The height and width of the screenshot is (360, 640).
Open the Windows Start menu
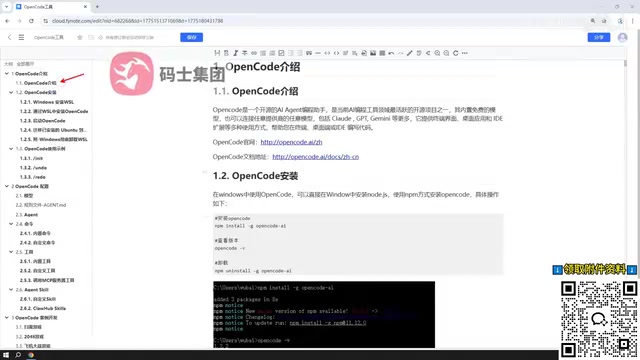[x=6, y=355]
